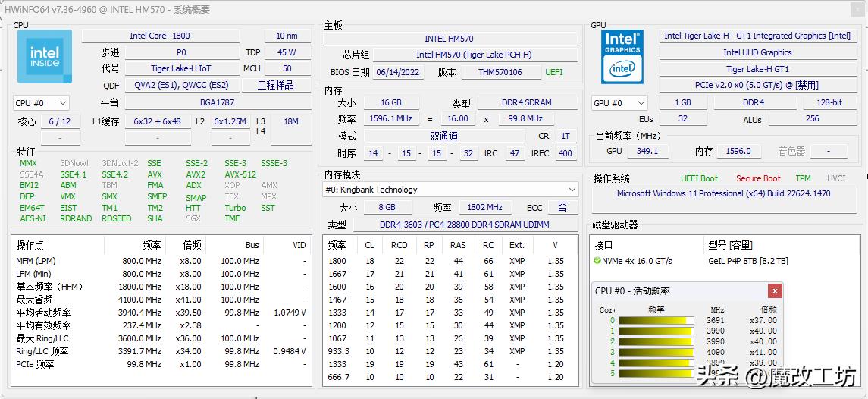Click the 工程样品 box
Screen dimensions: 868x399
pyautogui.click(x=276, y=86)
